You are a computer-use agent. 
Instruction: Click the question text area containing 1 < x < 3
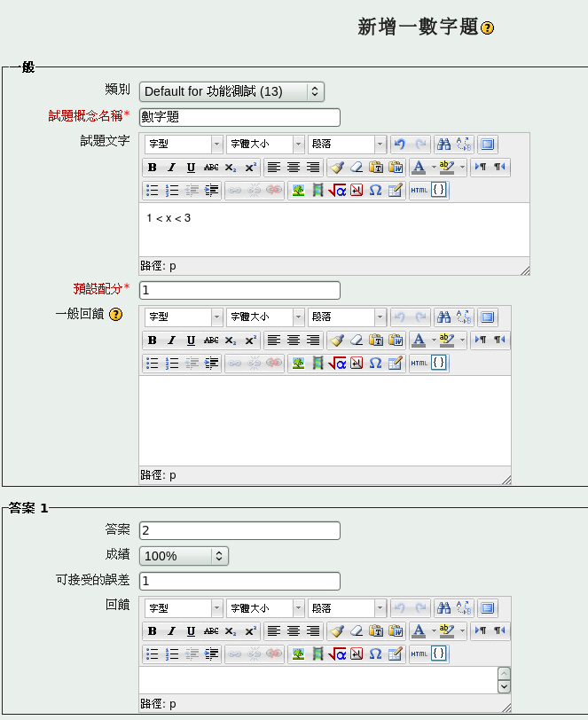tap(333, 229)
